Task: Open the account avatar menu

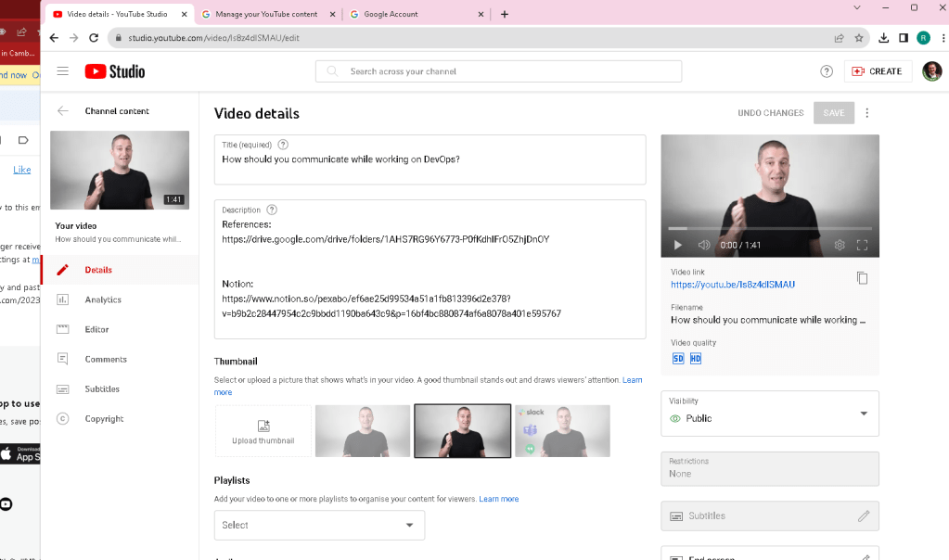Action: pyautogui.click(x=931, y=71)
